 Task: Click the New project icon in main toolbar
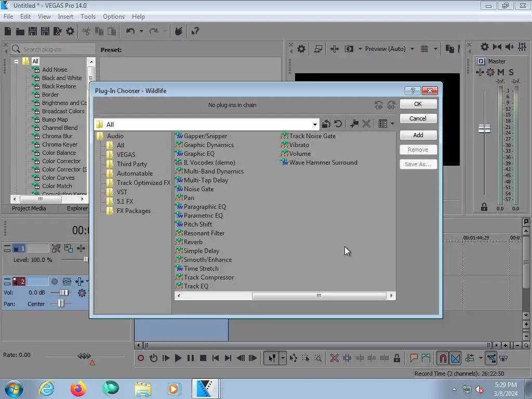coord(8,31)
